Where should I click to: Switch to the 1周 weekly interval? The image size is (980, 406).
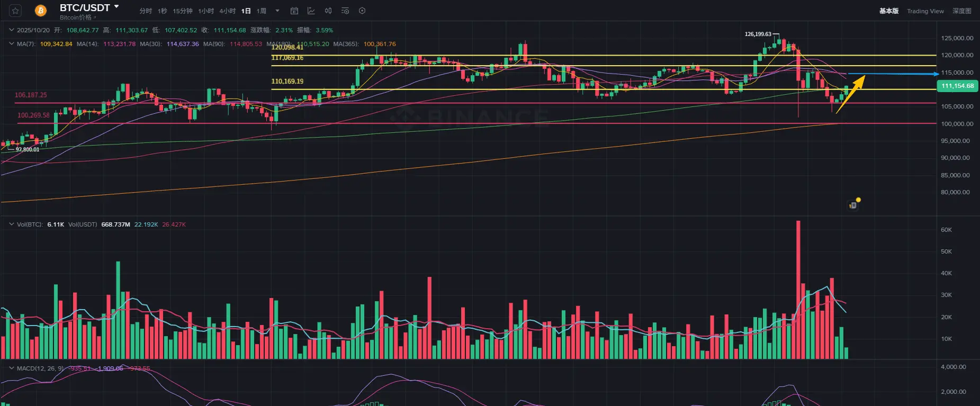(262, 11)
